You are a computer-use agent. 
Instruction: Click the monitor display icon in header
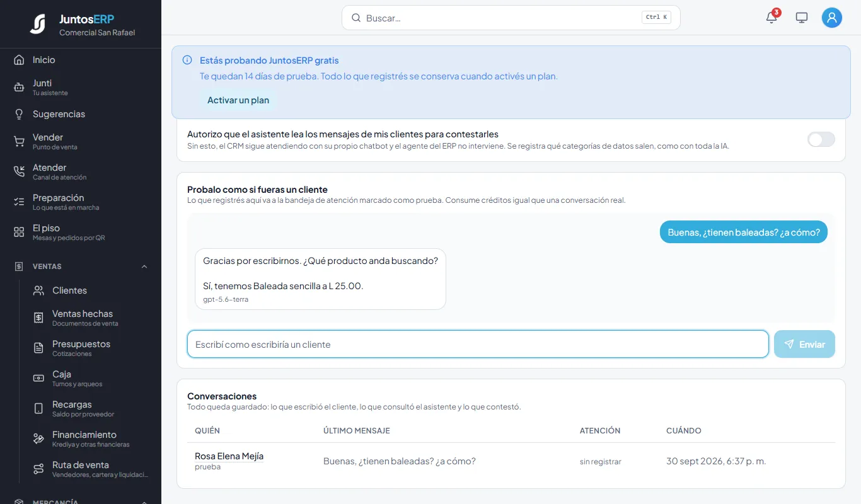pyautogui.click(x=802, y=18)
